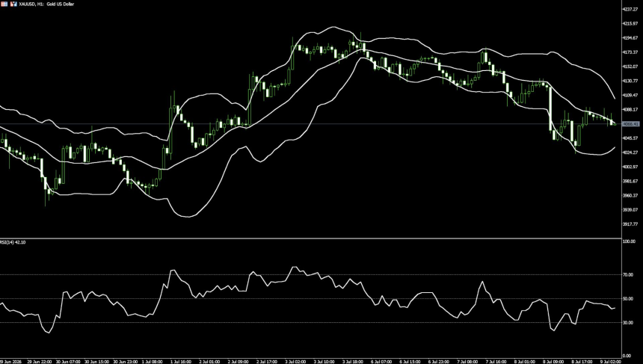This screenshot has height=364, width=643.
Task: Click time axis label 3 Jul 10:00
Action: (x=324, y=362)
